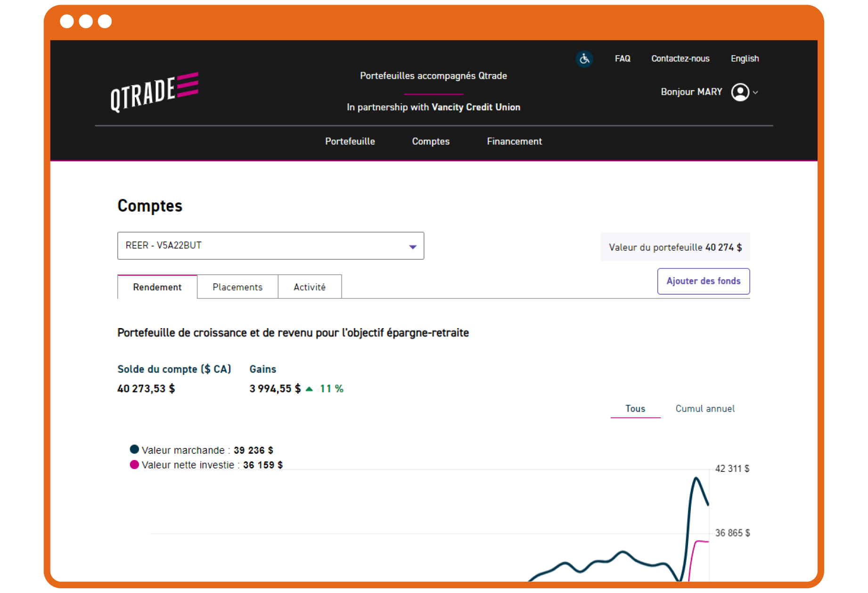
Task: Open the FAQ link
Action: point(622,58)
